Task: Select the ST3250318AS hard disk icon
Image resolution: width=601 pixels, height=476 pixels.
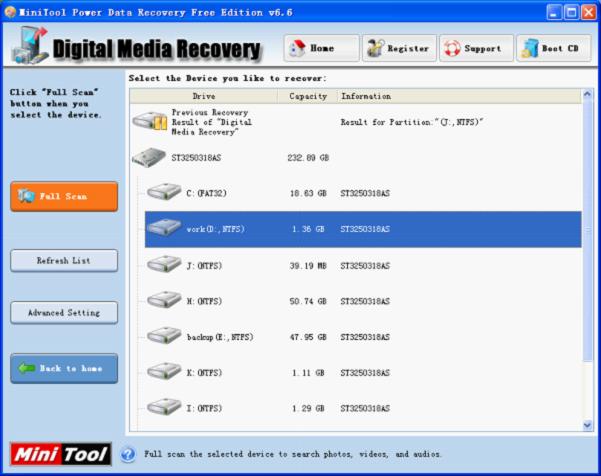Action: coord(149,157)
